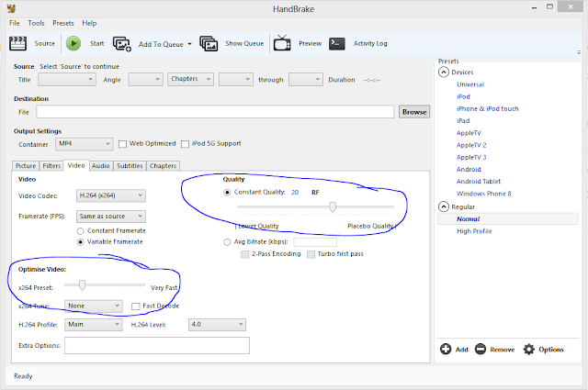Select the iPhone & iPod touch preset

click(488, 108)
